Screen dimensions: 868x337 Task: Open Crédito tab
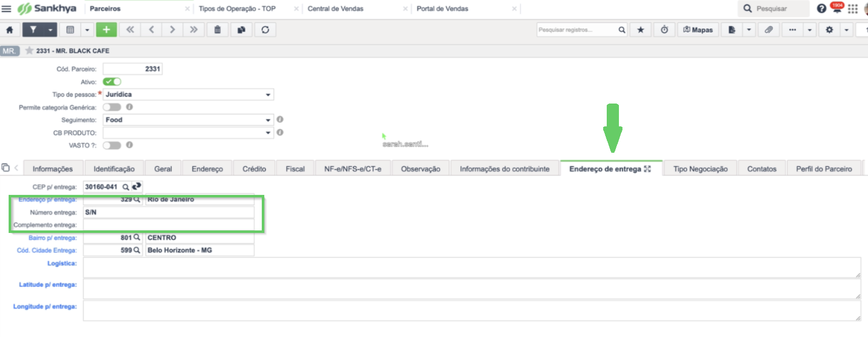click(x=254, y=169)
